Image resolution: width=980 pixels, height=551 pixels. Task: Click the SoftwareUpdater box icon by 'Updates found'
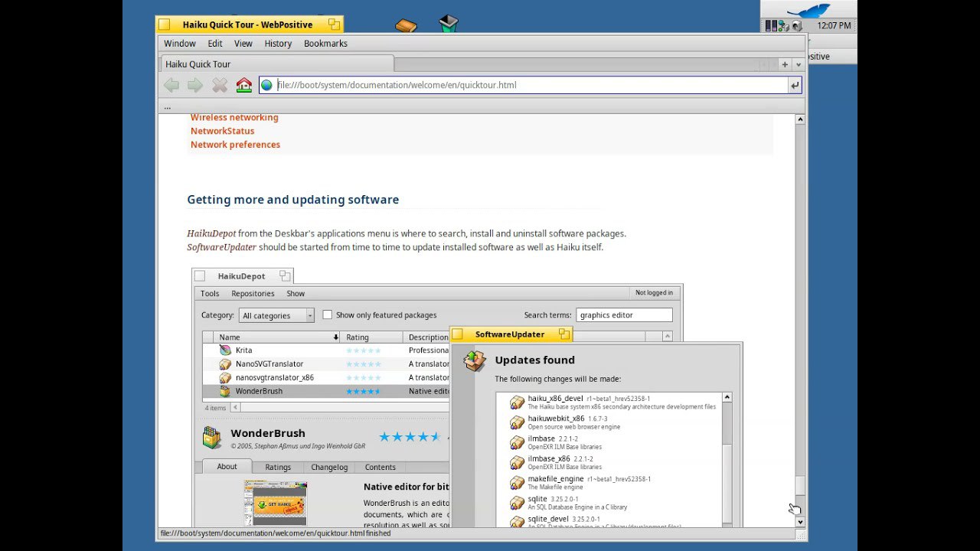(475, 360)
